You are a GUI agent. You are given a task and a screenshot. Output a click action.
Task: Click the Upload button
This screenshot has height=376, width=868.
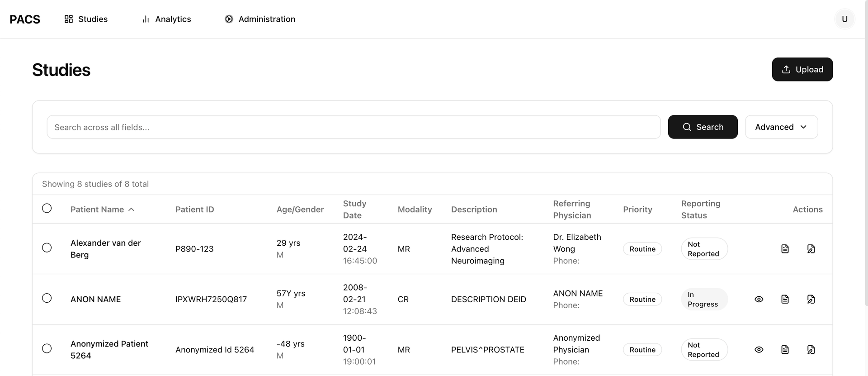[802, 70]
